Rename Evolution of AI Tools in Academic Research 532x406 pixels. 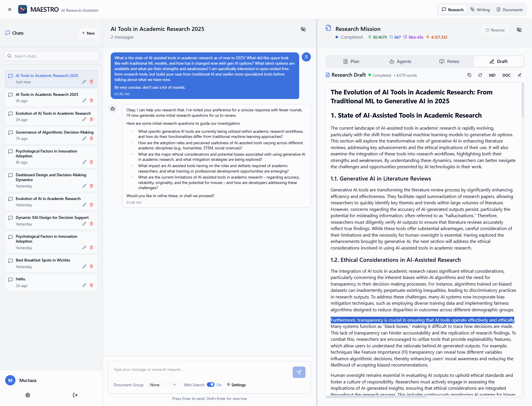click(84, 119)
